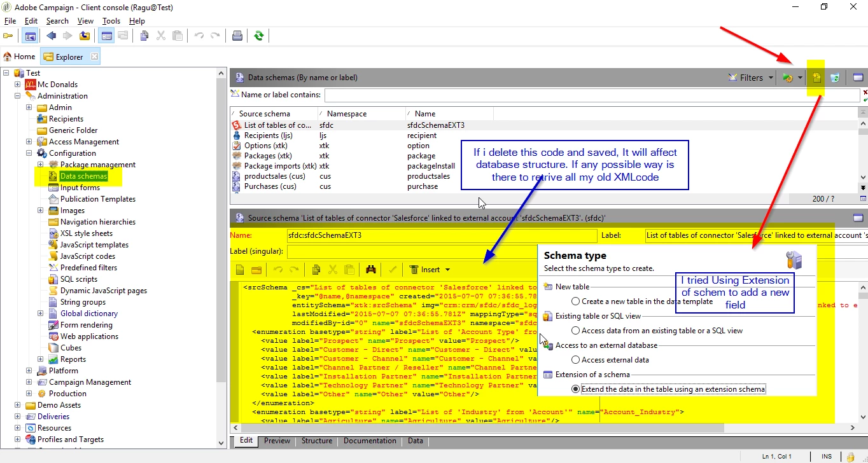Select the Data schemas tree item
Screen dimensions: 868x463
point(83,176)
